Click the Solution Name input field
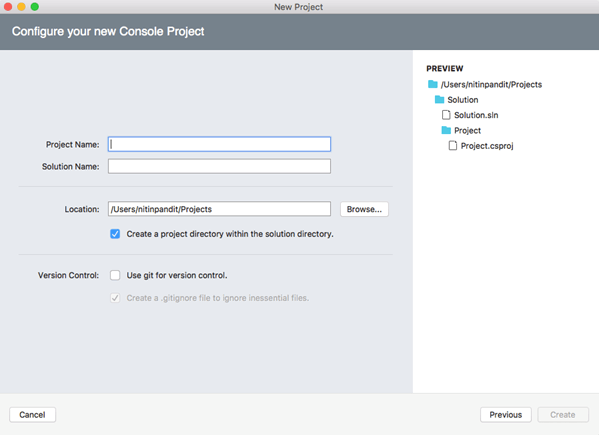The height and width of the screenshot is (435, 599). (219, 167)
